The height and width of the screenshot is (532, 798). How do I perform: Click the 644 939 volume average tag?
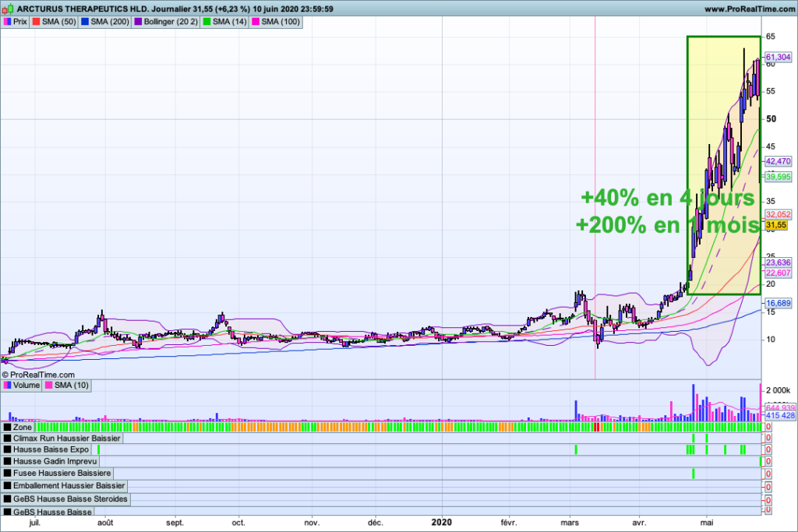[x=780, y=408]
